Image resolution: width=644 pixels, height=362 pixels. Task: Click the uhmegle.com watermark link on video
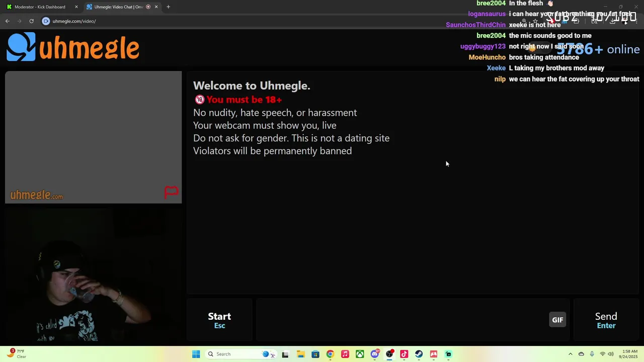37,195
